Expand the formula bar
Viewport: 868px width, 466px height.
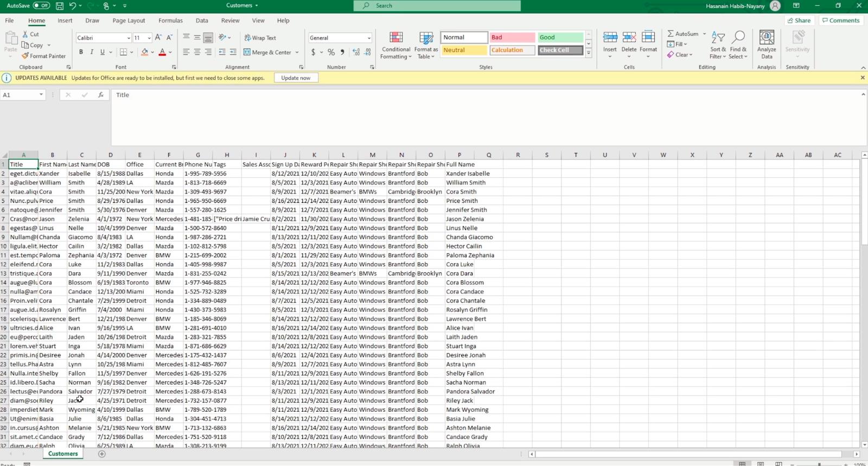[x=863, y=94]
